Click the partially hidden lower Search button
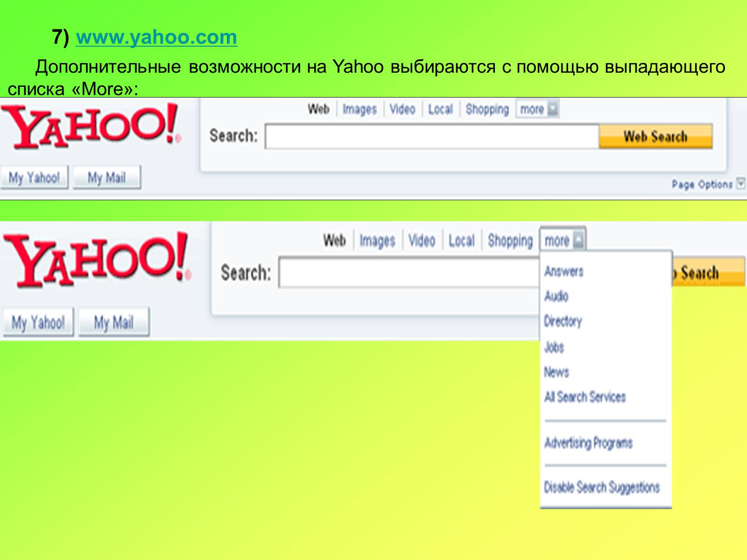The height and width of the screenshot is (560, 747). 709,272
